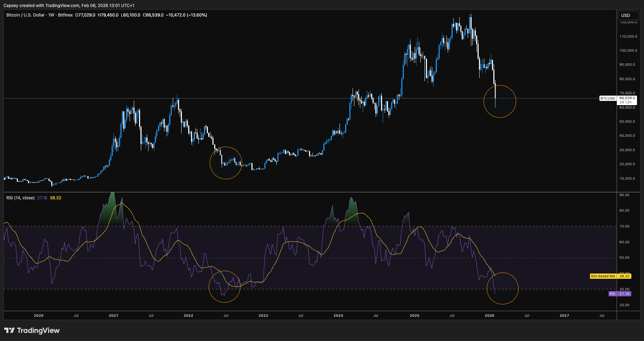Click the 70.00 level on RSI scale
Image resolution: width=644 pixels, height=341 pixels.
tap(624, 226)
